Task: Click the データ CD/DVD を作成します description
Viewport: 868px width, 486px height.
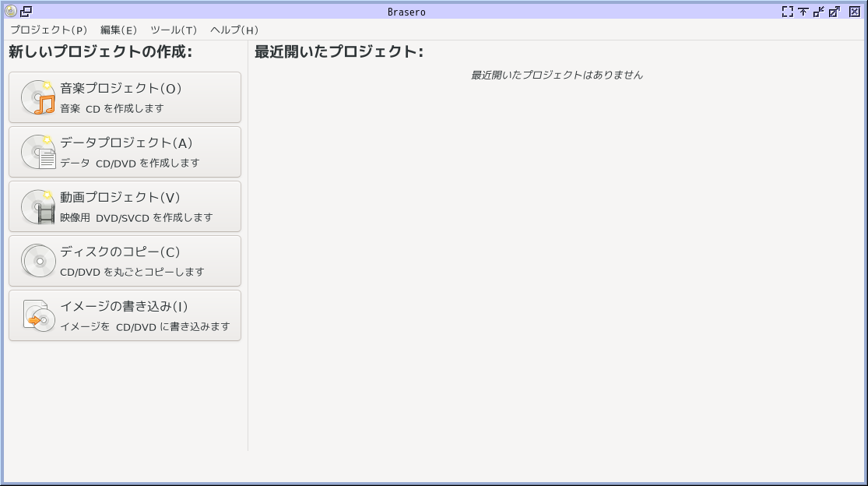Action: point(129,164)
